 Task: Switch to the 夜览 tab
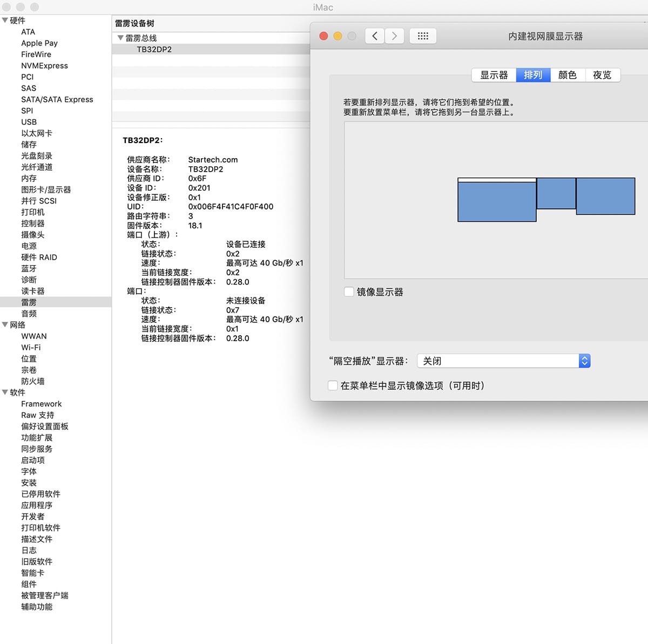click(x=603, y=75)
